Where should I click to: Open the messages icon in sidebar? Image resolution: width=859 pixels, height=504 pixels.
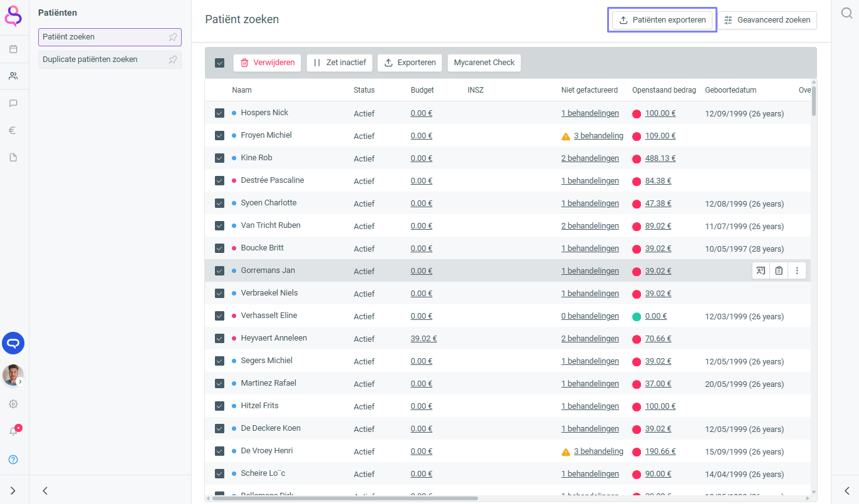pos(13,103)
